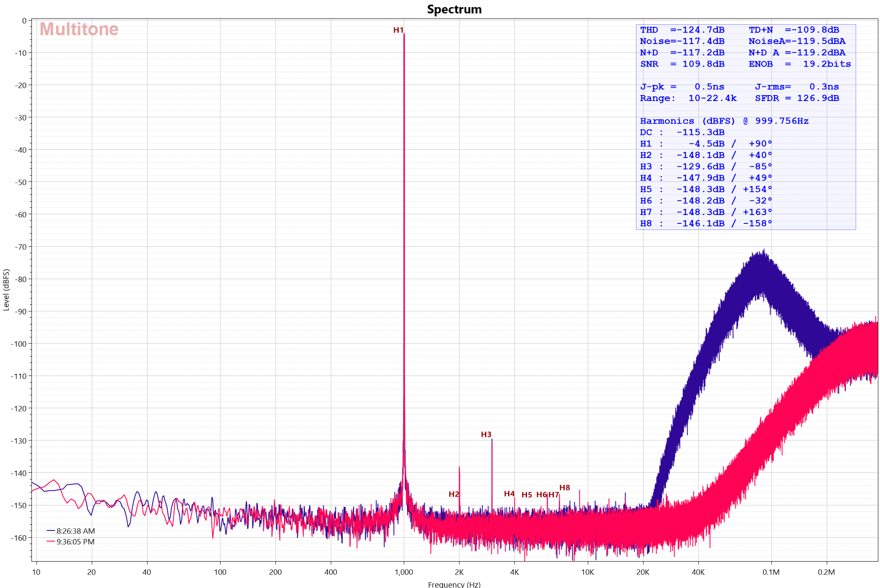The image size is (880, 588).
Task: Toggle the 9:36:05 PM trace legend
Action: click(x=75, y=542)
